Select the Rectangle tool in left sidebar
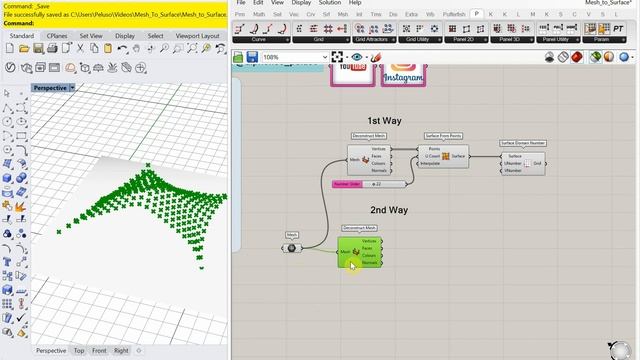640x360 pixels. 21,136
